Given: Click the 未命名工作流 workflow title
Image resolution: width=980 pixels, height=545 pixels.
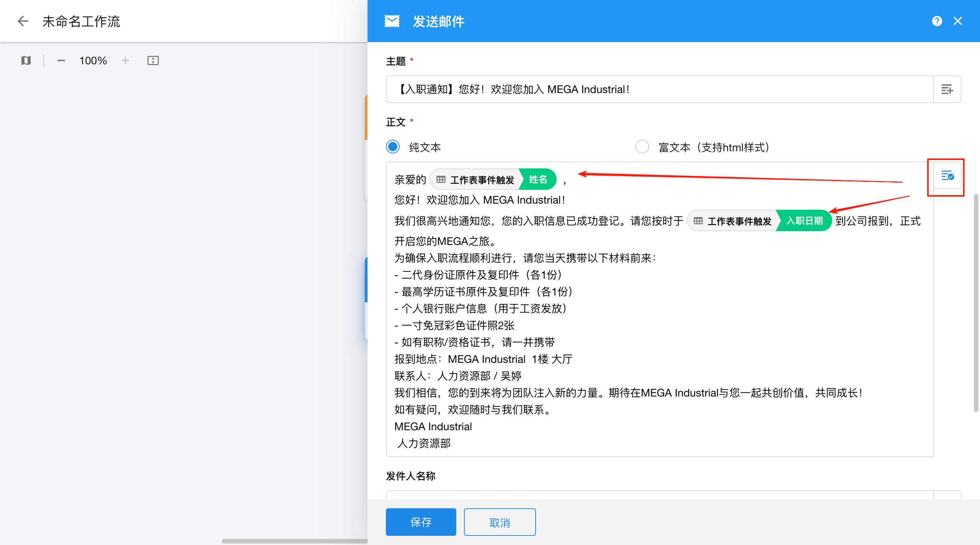Looking at the screenshot, I should point(81,21).
